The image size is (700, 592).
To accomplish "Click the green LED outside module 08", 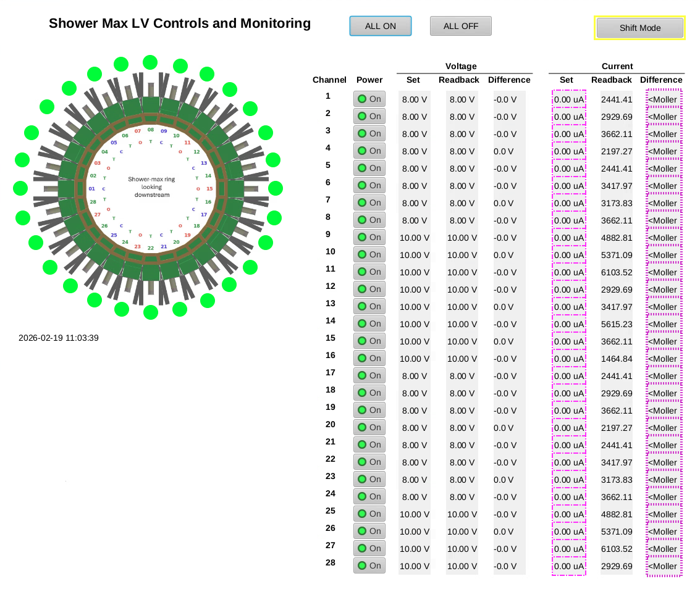I will (150, 62).
